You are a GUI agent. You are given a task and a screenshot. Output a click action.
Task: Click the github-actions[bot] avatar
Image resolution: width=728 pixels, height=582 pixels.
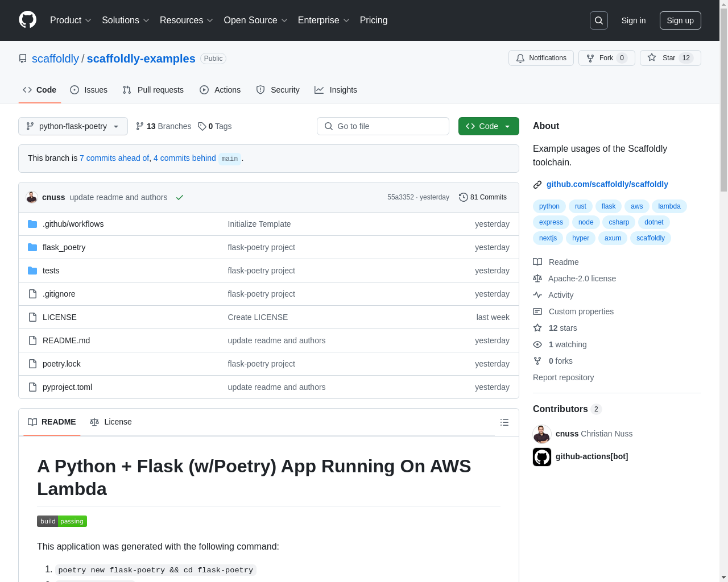(542, 457)
